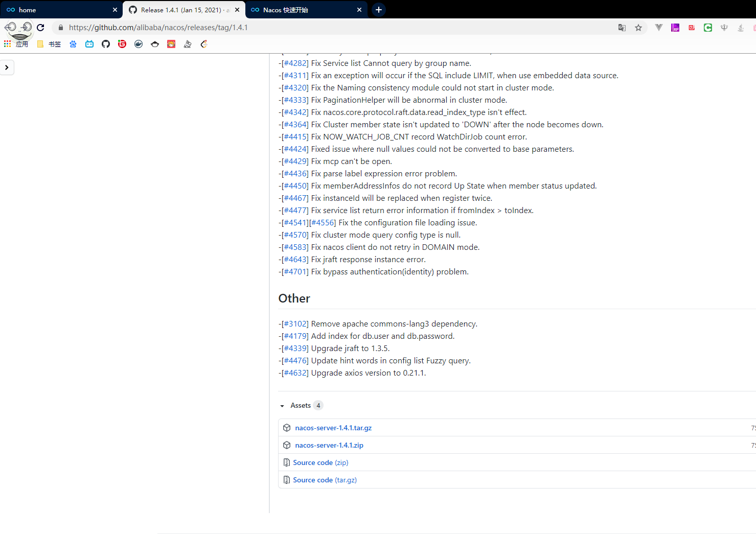Open the Axure RP extension icon
756x534 pixels.
(675, 28)
